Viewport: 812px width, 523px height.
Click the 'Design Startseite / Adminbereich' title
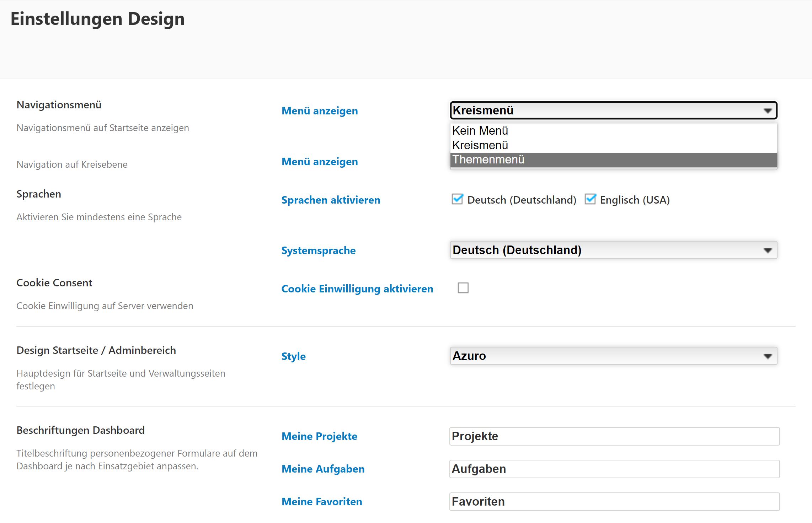pyautogui.click(x=96, y=350)
